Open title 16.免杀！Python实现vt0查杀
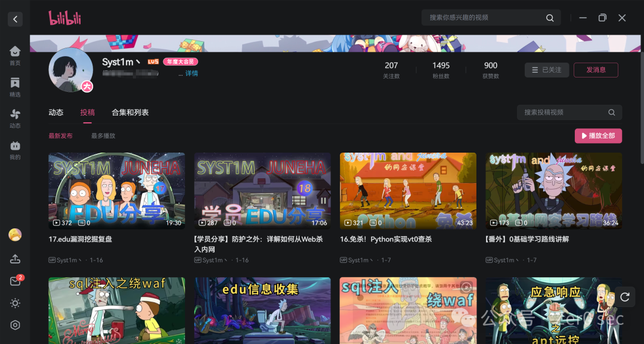The height and width of the screenshot is (344, 644). point(386,239)
